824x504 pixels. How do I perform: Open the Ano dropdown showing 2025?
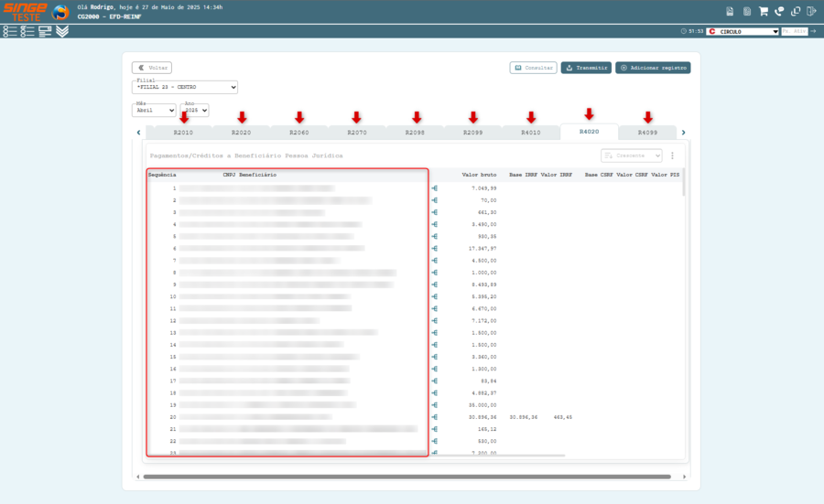(195, 111)
